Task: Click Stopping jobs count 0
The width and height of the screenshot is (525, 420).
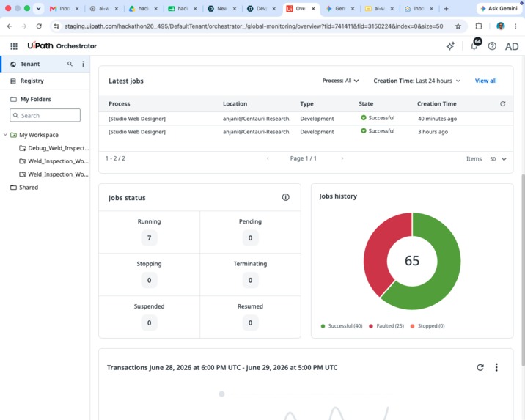Action: [149, 280]
